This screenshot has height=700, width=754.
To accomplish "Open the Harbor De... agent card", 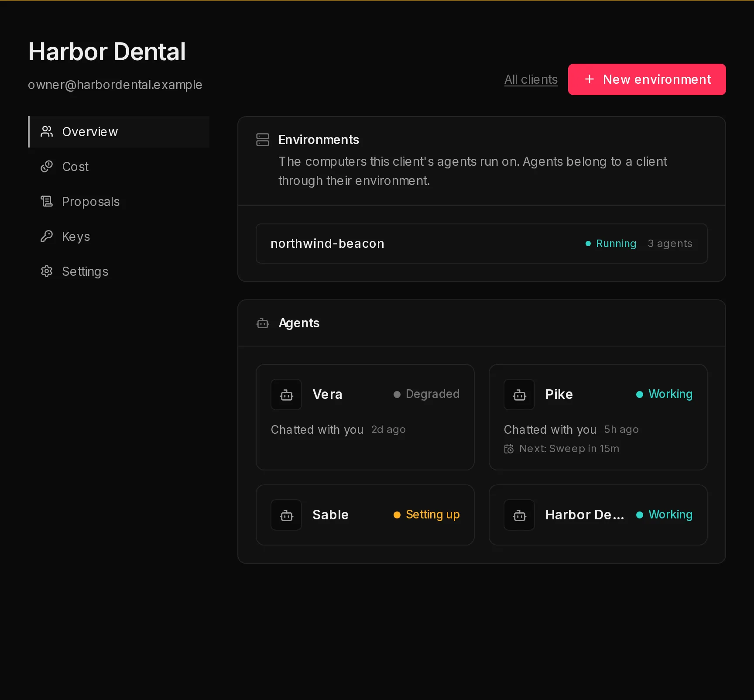I will pos(598,515).
